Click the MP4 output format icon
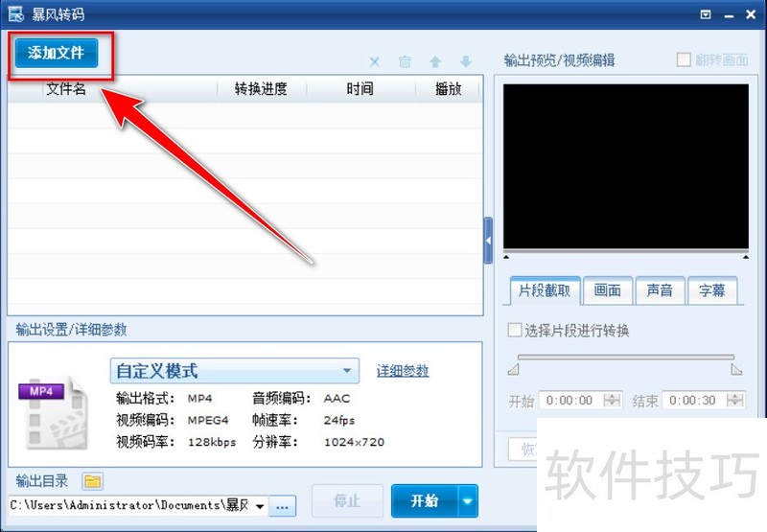Image resolution: width=767 pixels, height=532 pixels. [x=54, y=413]
